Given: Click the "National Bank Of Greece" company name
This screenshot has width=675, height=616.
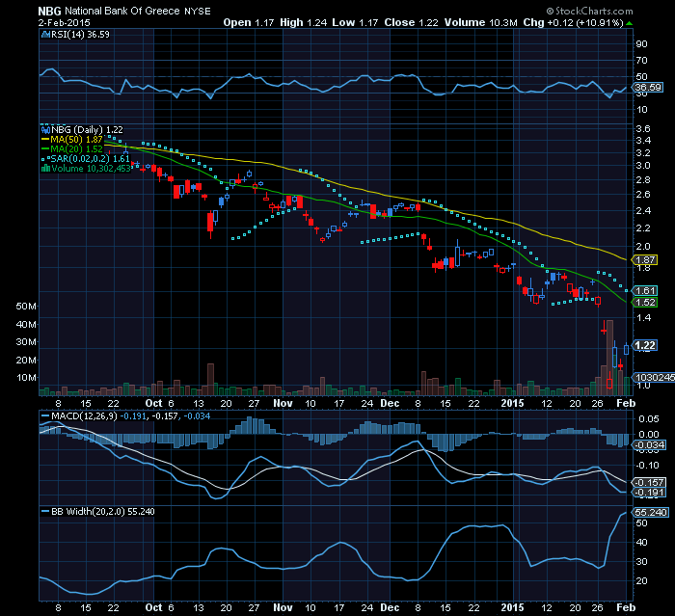Looking at the screenshot, I should 122,12.
